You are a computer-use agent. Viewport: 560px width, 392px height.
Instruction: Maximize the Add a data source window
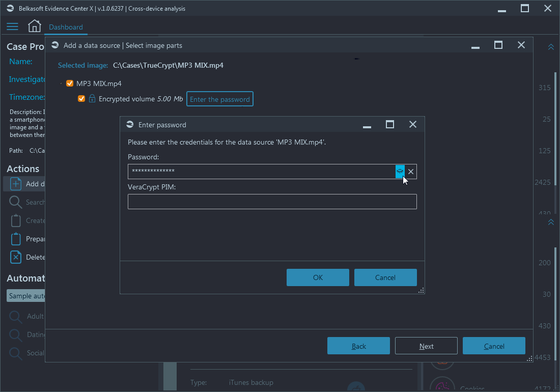click(498, 45)
